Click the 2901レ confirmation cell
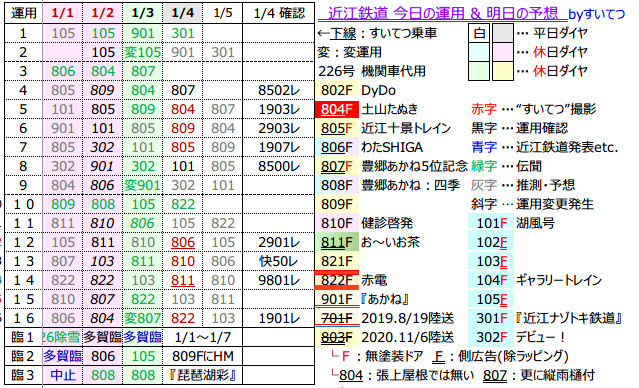 pos(279,242)
